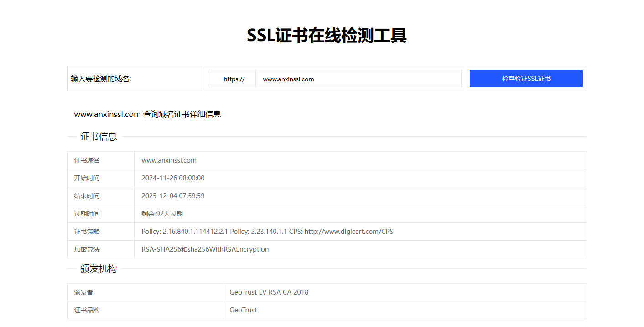The width and height of the screenshot is (644, 327).
Task: Click the 剩余 92天过期 expiry text
Action: click(162, 213)
